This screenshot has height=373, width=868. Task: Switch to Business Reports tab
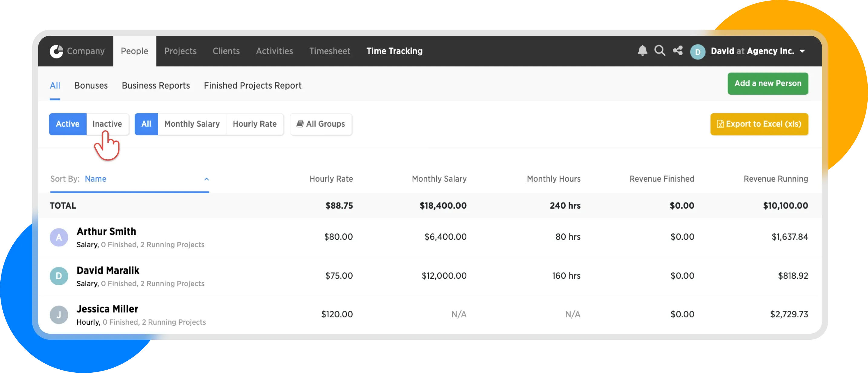156,86
